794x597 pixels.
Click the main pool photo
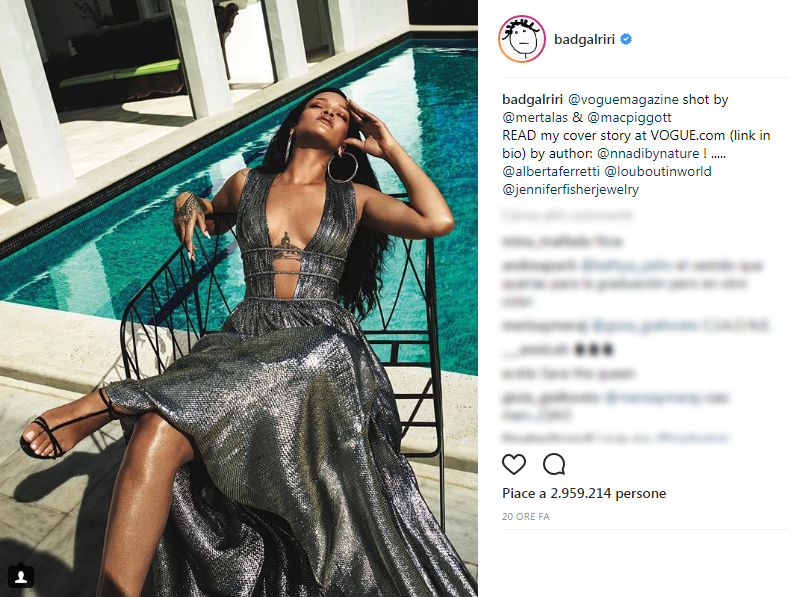(x=239, y=298)
